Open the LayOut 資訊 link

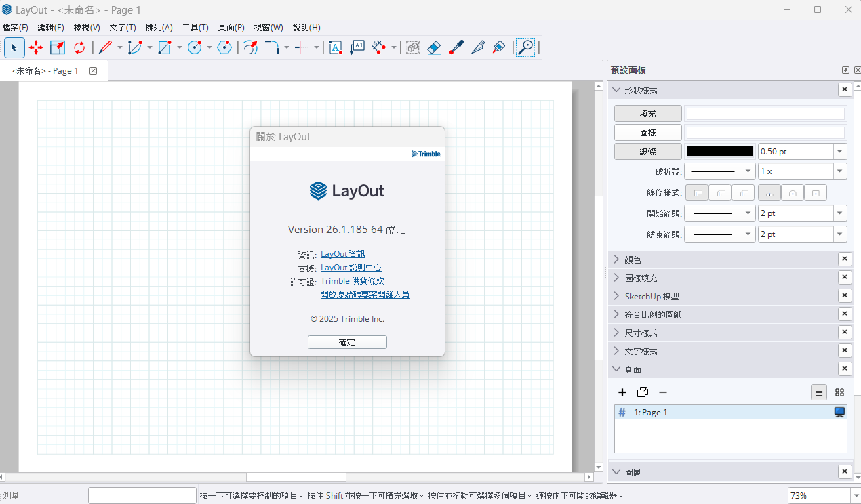pos(343,254)
